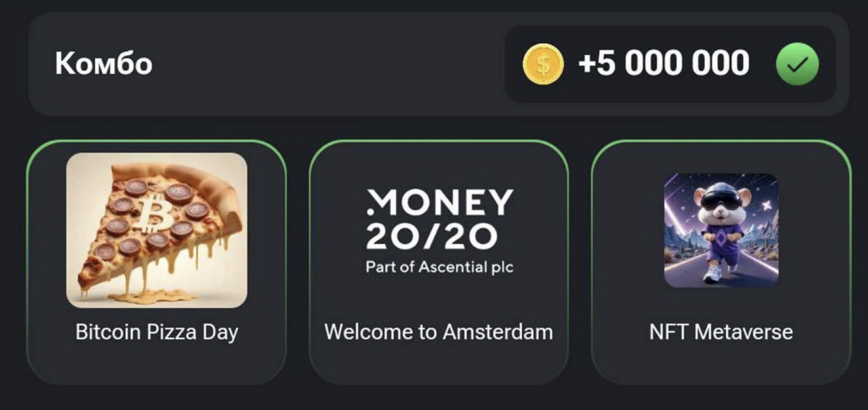Image resolution: width=868 pixels, height=410 pixels.
Task: Click the "Part of Ascential plc" text
Action: coord(439,267)
